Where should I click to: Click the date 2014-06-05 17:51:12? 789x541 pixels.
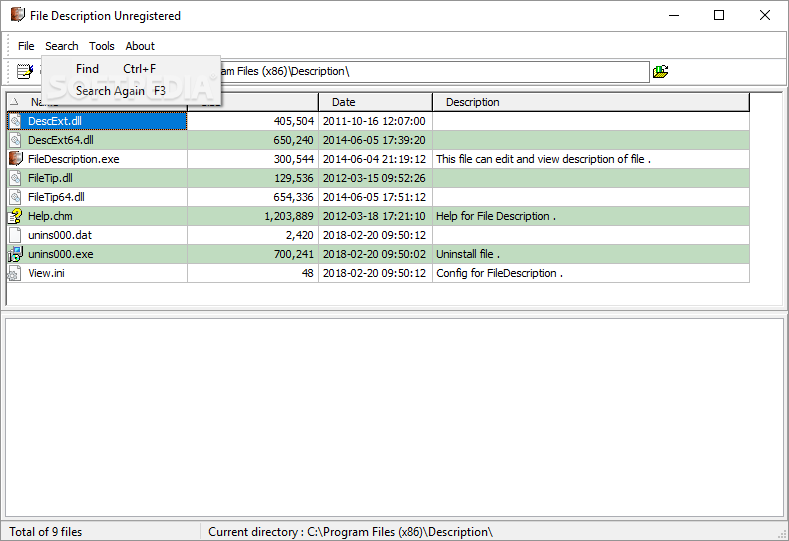(374, 197)
